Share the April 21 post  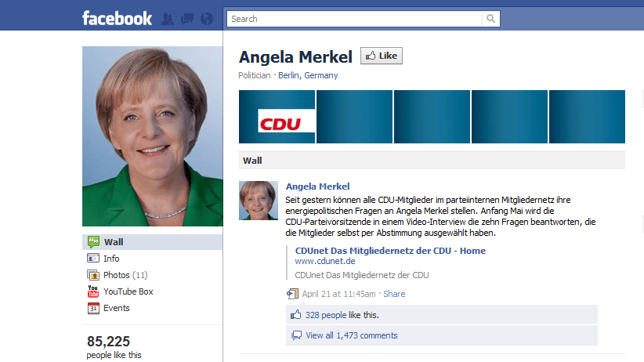(x=394, y=294)
